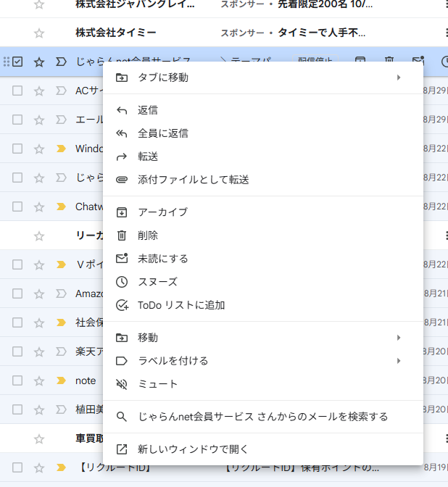
Task: Star the 楽天 row mail
Action: click(x=39, y=351)
